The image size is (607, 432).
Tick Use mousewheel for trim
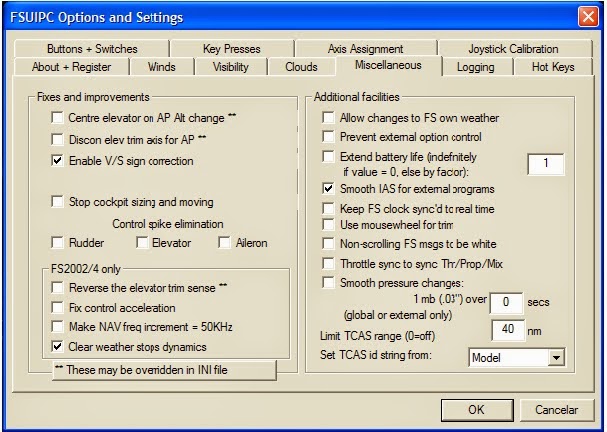pyautogui.click(x=328, y=224)
